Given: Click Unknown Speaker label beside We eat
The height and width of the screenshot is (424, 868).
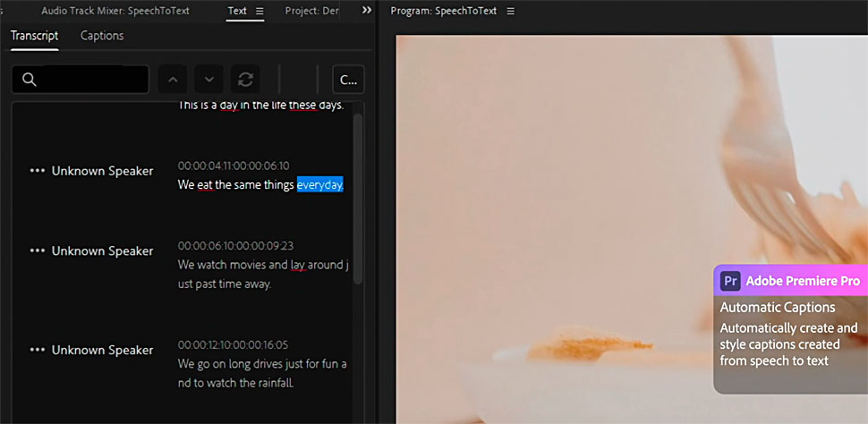Looking at the screenshot, I should point(102,171).
